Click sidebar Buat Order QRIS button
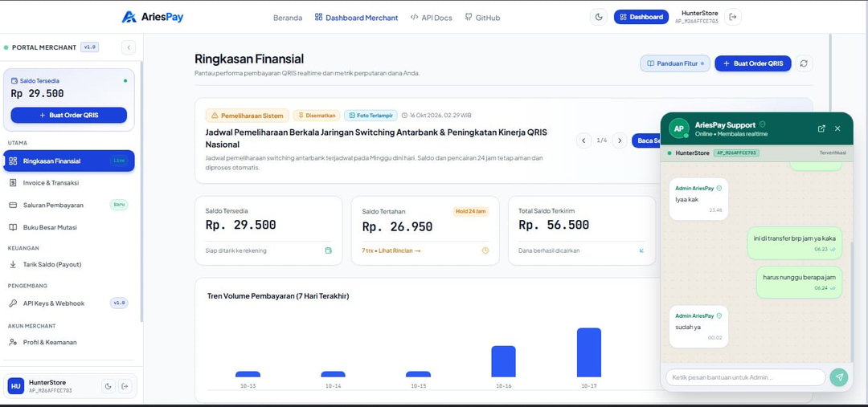This screenshot has width=868, height=407. pyautogui.click(x=68, y=115)
